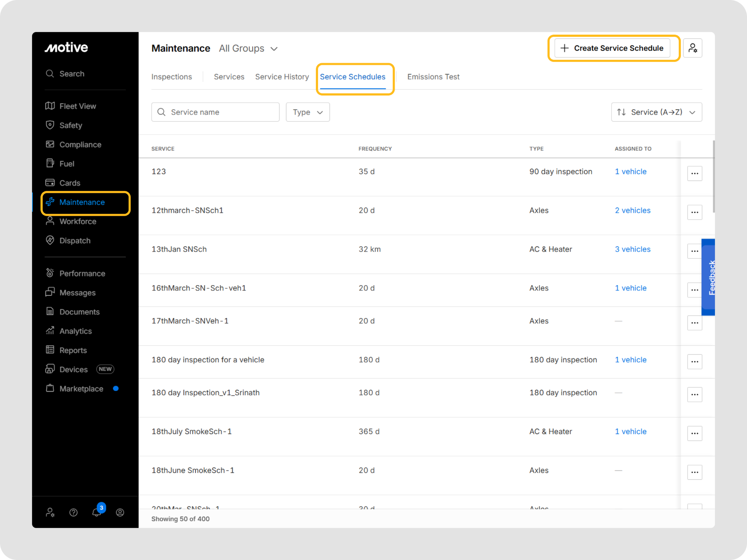Go to Safety section
The height and width of the screenshot is (560, 747).
click(x=70, y=125)
